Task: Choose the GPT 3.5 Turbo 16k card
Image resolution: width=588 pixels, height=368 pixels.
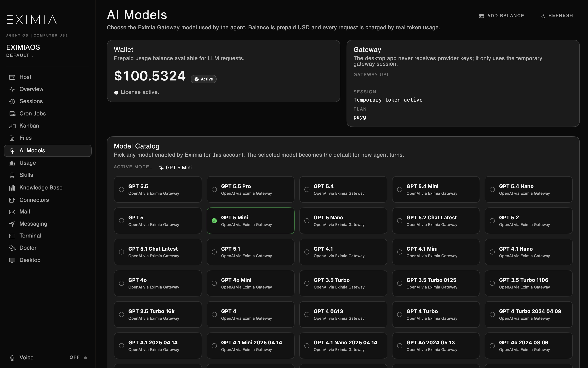Action: point(158,315)
